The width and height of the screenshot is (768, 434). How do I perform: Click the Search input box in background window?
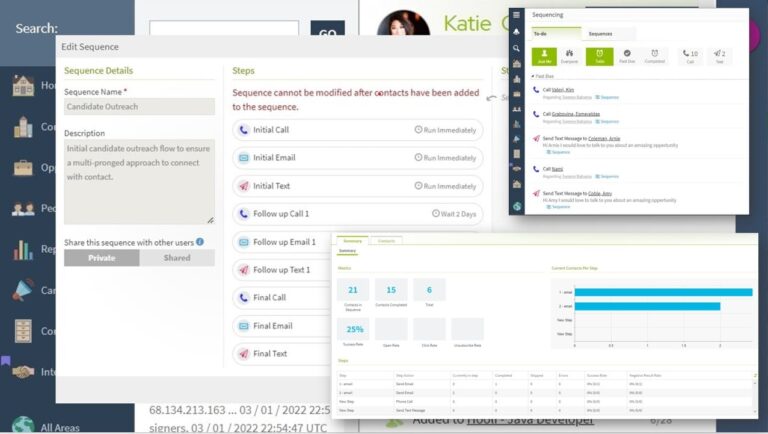[x=224, y=28]
